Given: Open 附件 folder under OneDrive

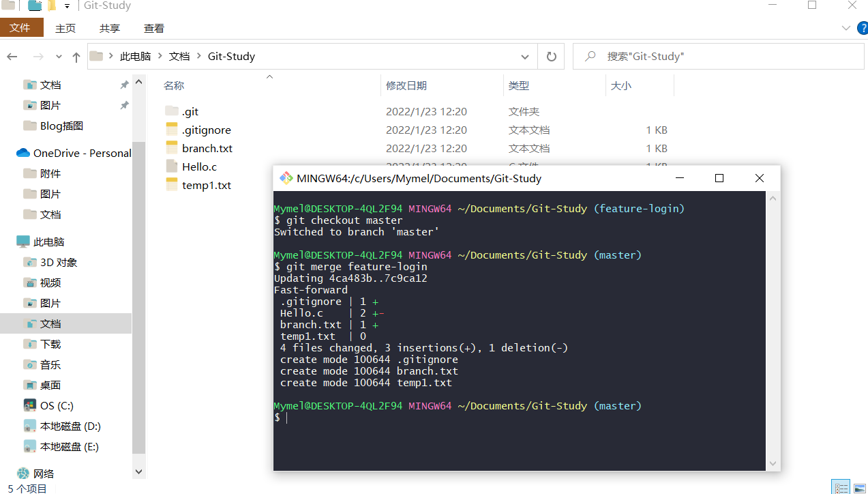Looking at the screenshot, I should (42, 173).
